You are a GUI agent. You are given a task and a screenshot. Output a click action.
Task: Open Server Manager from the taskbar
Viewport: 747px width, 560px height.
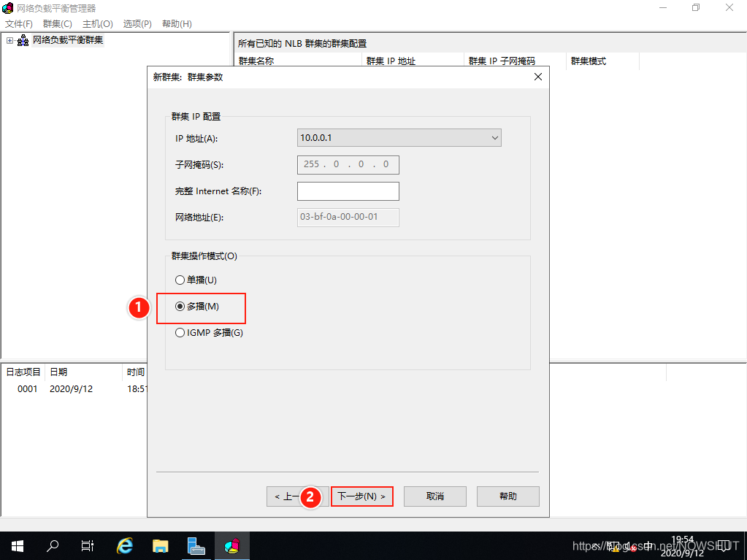coord(196,545)
